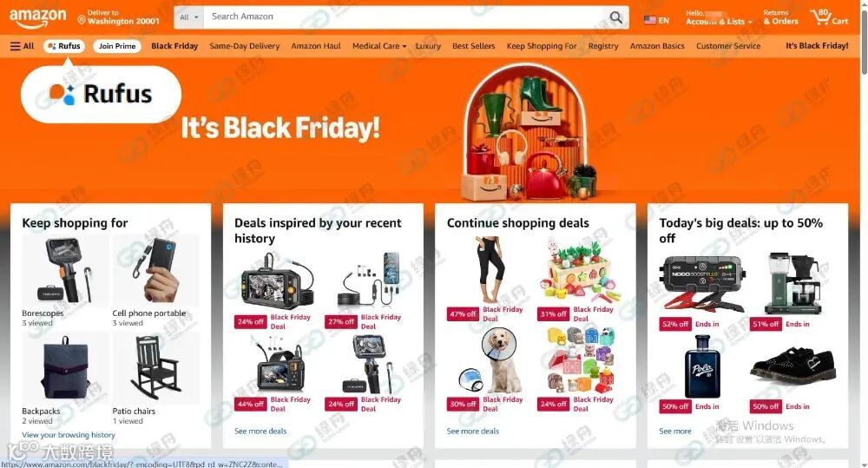Click the Rufus assistant pill button
The width and height of the screenshot is (868, 468).
(x=64, y=46)
